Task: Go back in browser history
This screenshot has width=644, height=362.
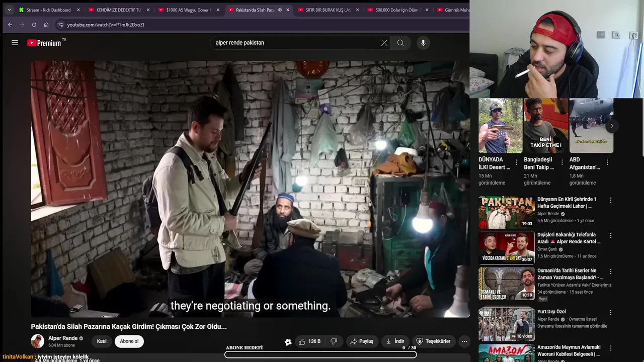Action: 10,25
